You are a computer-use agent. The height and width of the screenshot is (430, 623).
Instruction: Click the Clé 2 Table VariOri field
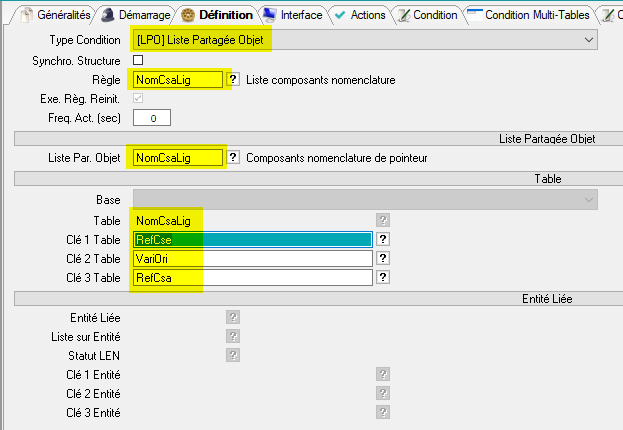pos(252,258)
